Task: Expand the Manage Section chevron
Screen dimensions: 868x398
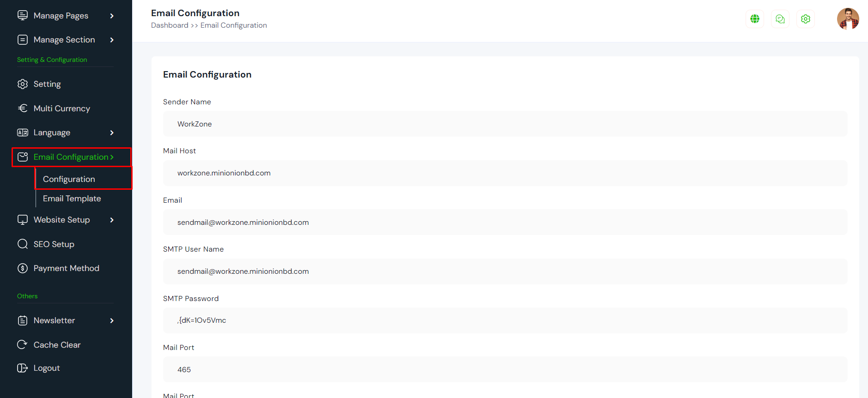Action: pyautogui.click(x=112, y=40)
